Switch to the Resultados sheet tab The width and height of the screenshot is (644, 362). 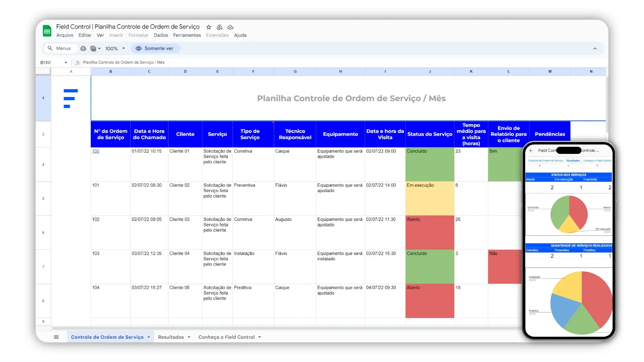coord(171,337)
